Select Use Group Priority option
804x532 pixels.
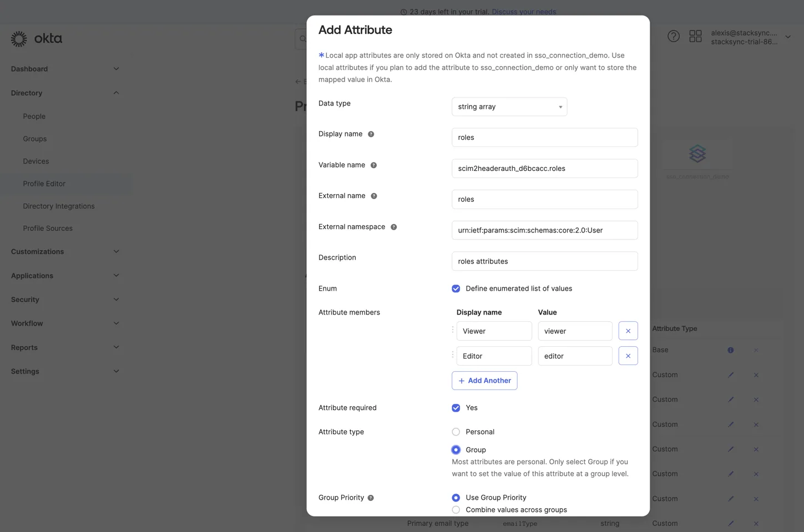point(456,498)
